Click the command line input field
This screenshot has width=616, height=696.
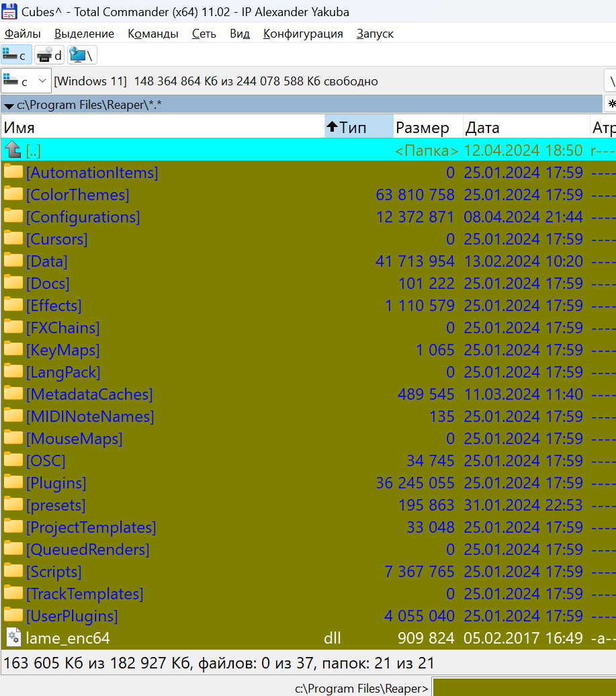point(524,687)
